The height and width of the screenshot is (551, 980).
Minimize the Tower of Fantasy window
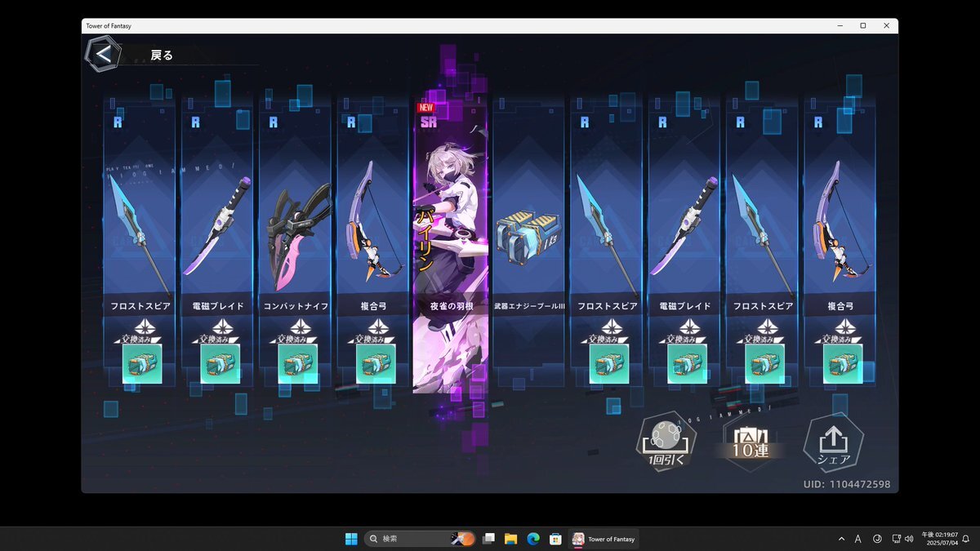[x=840, y=26]
